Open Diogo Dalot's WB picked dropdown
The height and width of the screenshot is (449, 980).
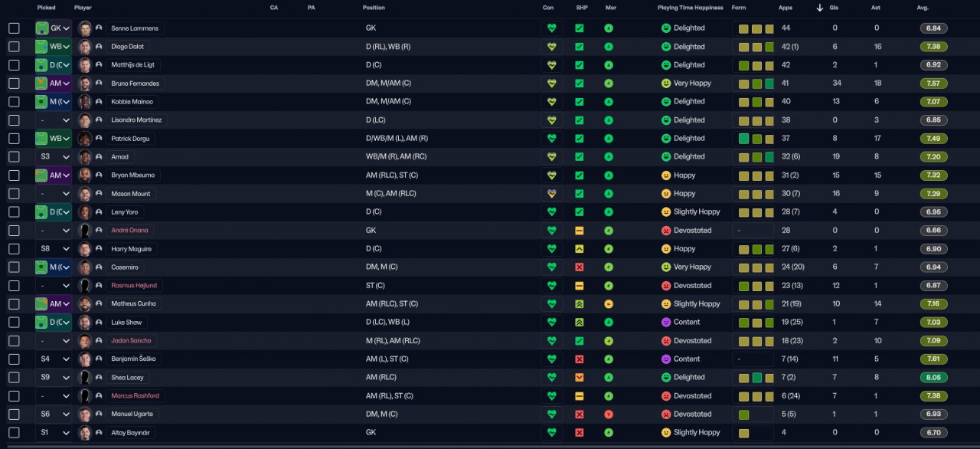53,47
